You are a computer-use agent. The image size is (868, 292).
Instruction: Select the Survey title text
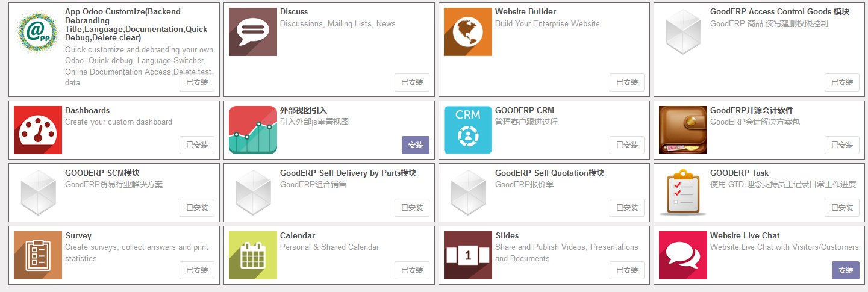(78, 235)
